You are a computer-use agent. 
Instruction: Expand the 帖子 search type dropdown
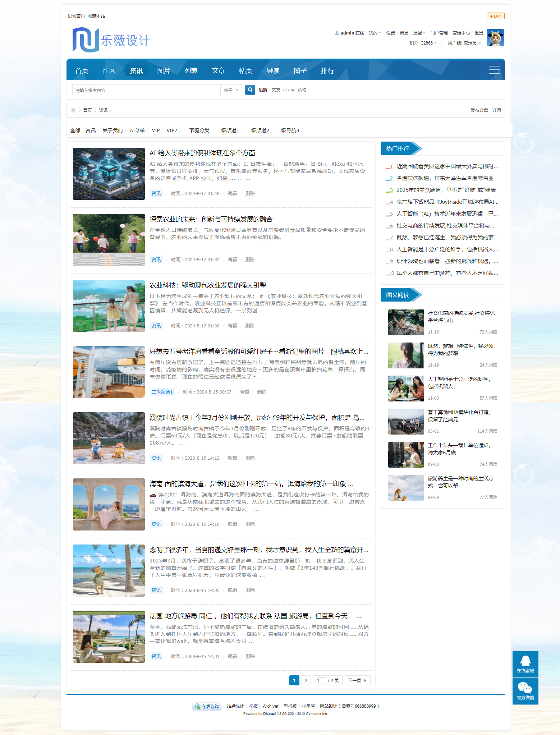click(x=231, y=90)
